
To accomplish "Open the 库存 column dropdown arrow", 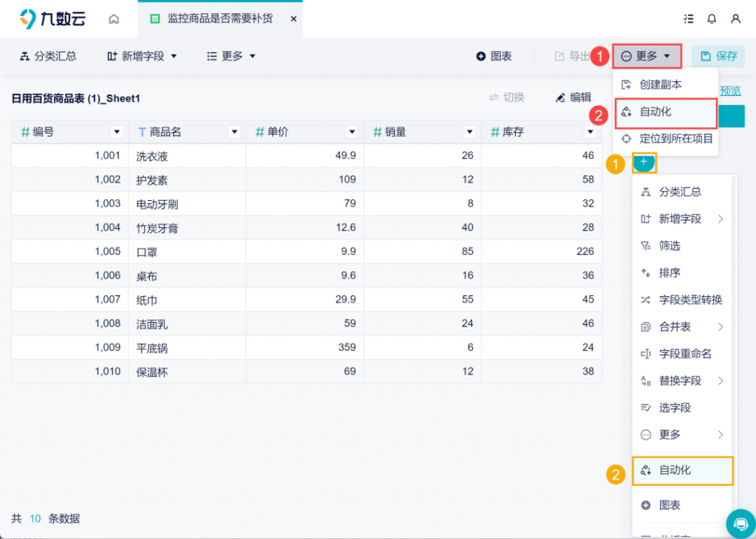I will pos(590,132).
